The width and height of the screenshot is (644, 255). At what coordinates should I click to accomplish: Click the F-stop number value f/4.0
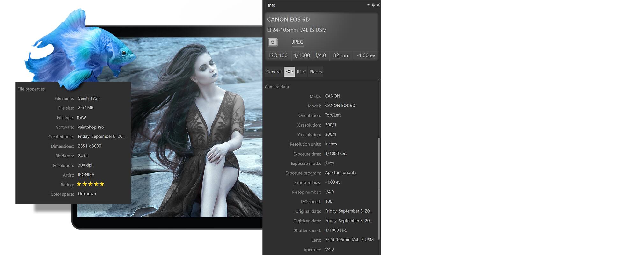click(330, 192)
